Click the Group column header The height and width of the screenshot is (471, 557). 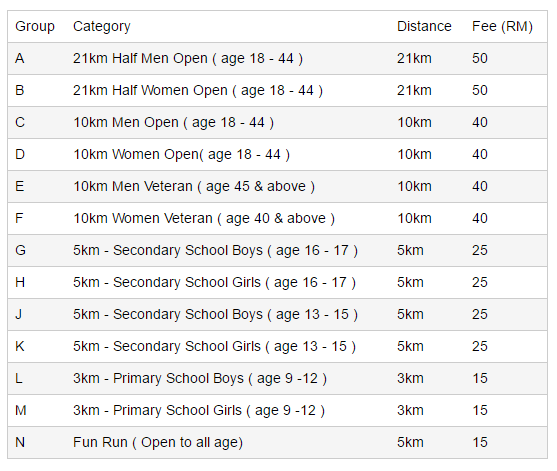coord(35,27)
